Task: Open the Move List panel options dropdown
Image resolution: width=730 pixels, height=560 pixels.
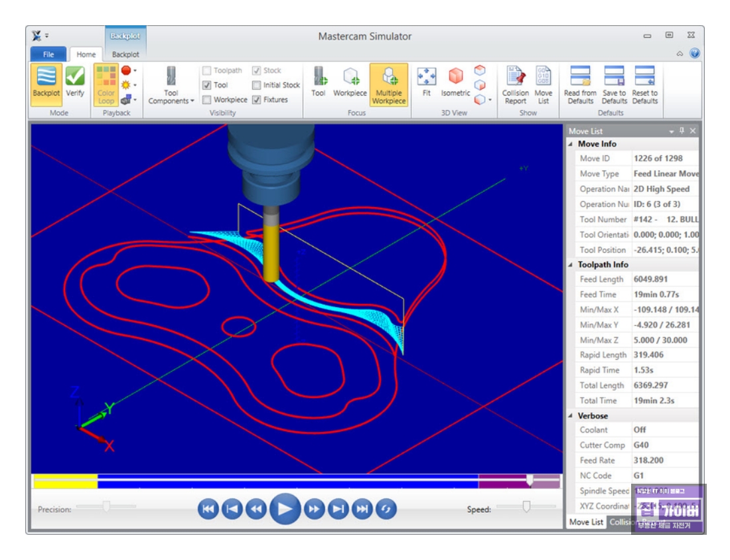Action: [672, 131]
